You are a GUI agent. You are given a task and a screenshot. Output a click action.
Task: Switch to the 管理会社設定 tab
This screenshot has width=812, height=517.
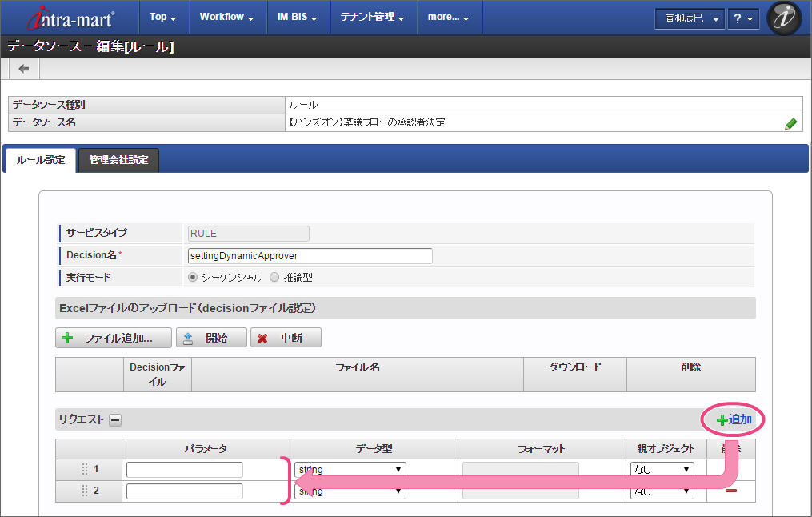click(x=118, y=160)
